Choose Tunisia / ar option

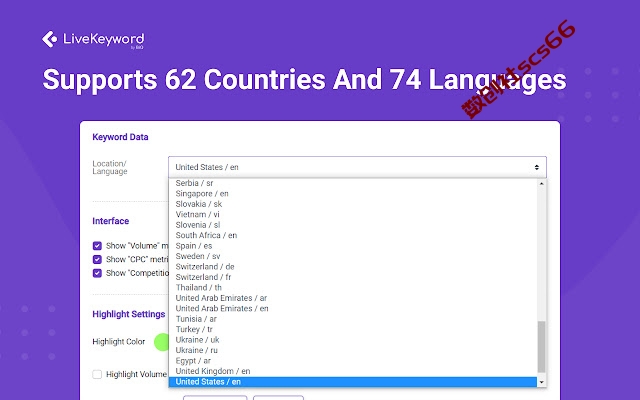coord(353,319)
